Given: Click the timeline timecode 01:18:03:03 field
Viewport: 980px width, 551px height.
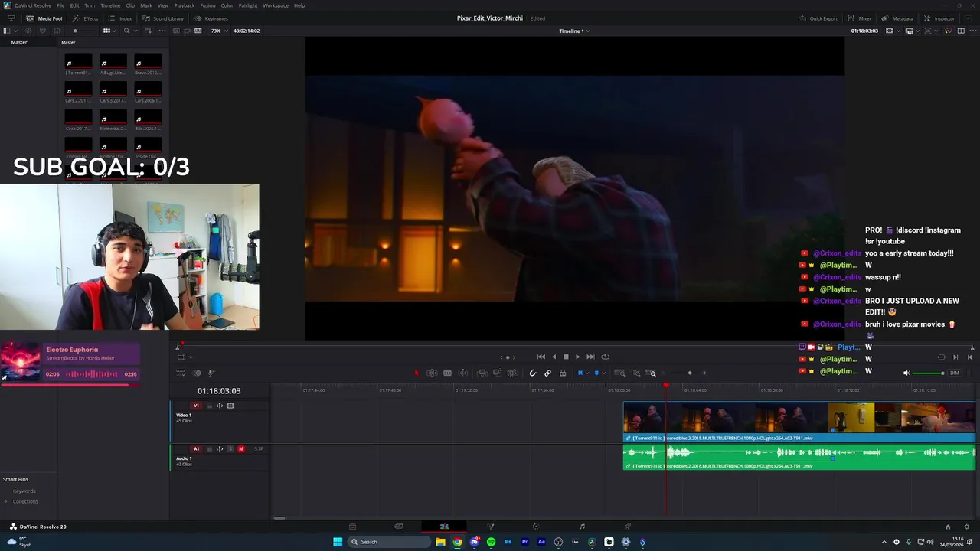Looking at the screenshot, I should pyautogui.click(x=219, y=391).
